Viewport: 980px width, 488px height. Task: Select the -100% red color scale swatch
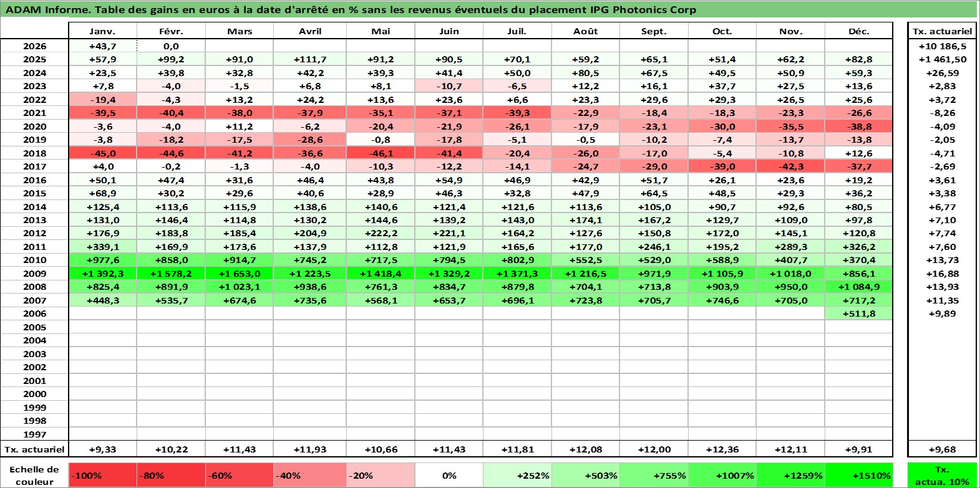tap(103, 476)
